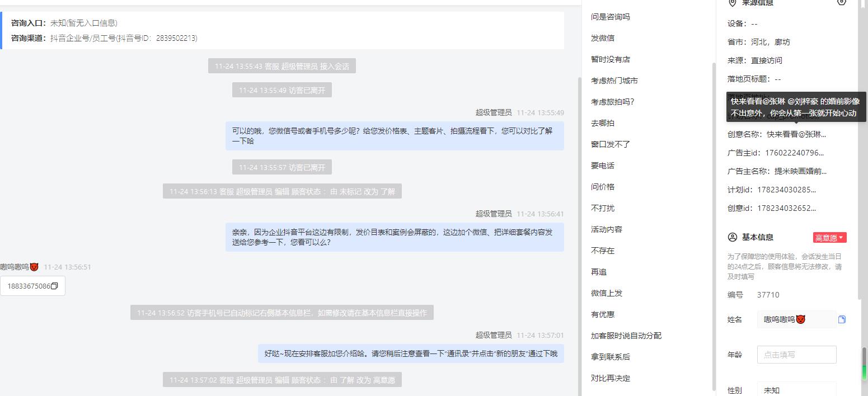Pick the 有优惠 quick reply entry
The height and width of the screenshot is (396, 868).
(x=603, y=314)
